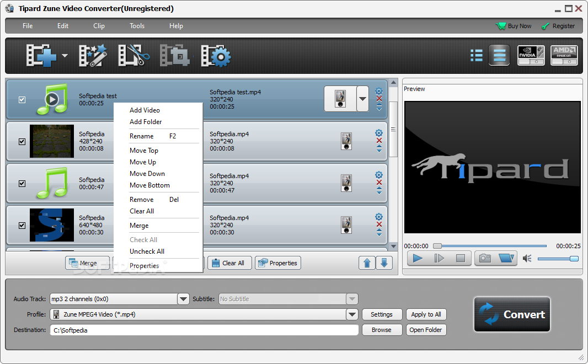Open profile dropdown on Softpedia test row
The height and width of the screenshot is (364, 588).
pyautogui.click(x=362, y=99)
